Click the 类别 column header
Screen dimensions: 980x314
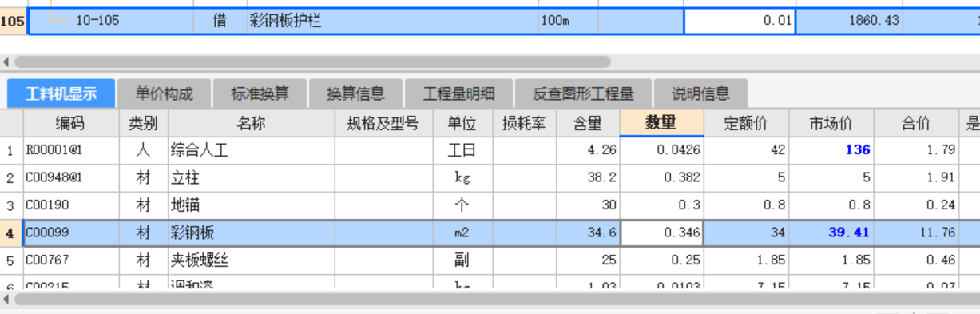[x=143, y=123]
